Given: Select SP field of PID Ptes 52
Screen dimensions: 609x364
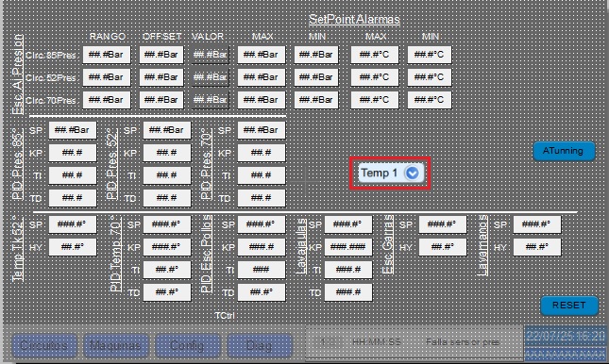Looking at the screenshot, I should click(x=166, y=130).
